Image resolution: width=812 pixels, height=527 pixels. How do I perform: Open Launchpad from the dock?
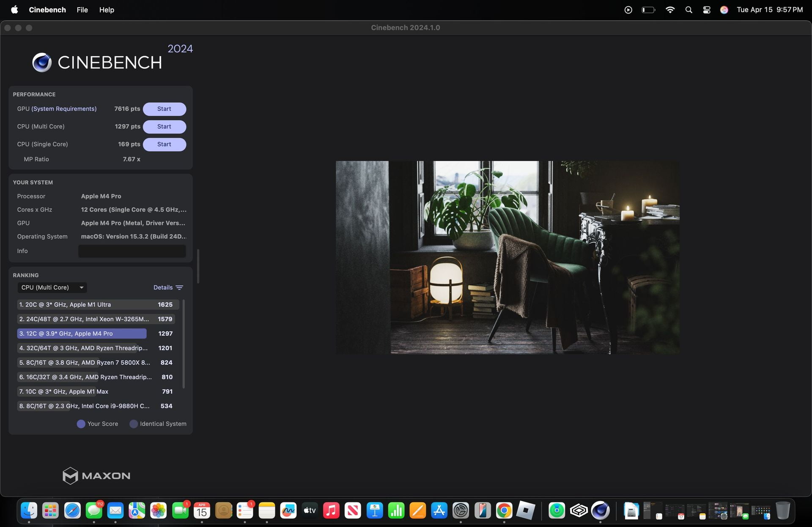pyautogui.click(x=51, y=511)
